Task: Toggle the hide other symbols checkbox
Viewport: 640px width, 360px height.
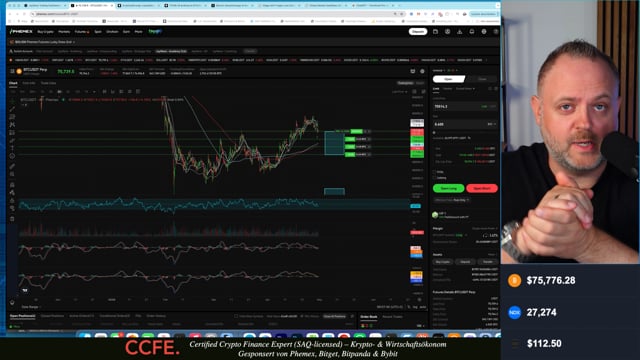Action: pyautogui.click(x=236, y=316)
